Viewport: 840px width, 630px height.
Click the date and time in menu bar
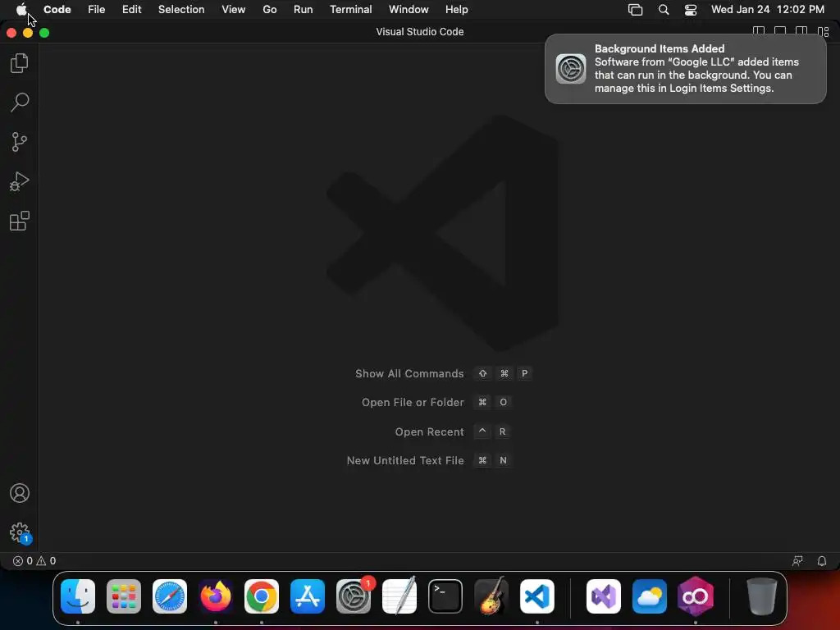point(767,10)
